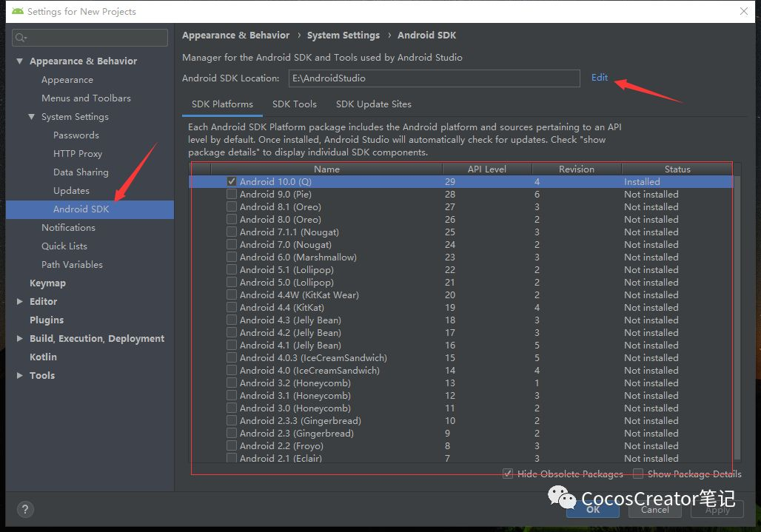Select the Android 2.2 (Froyo) row name
The image size is (761, 532).
[x=281, y=445]
